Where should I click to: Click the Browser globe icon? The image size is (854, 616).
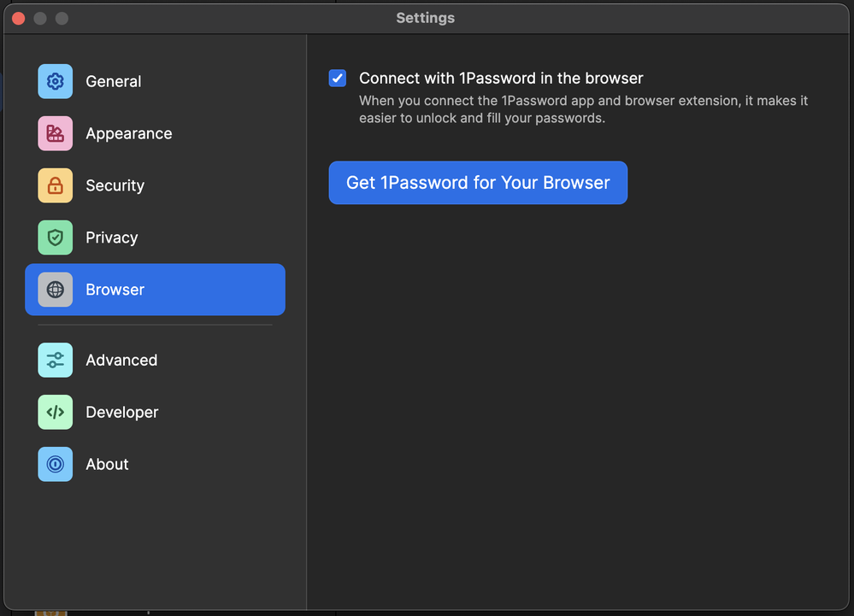point(55,290)
